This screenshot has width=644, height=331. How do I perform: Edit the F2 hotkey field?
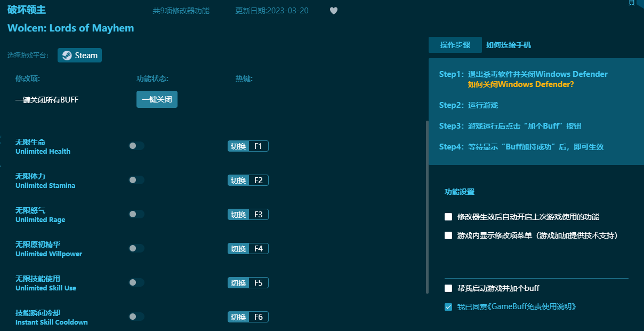259,180
